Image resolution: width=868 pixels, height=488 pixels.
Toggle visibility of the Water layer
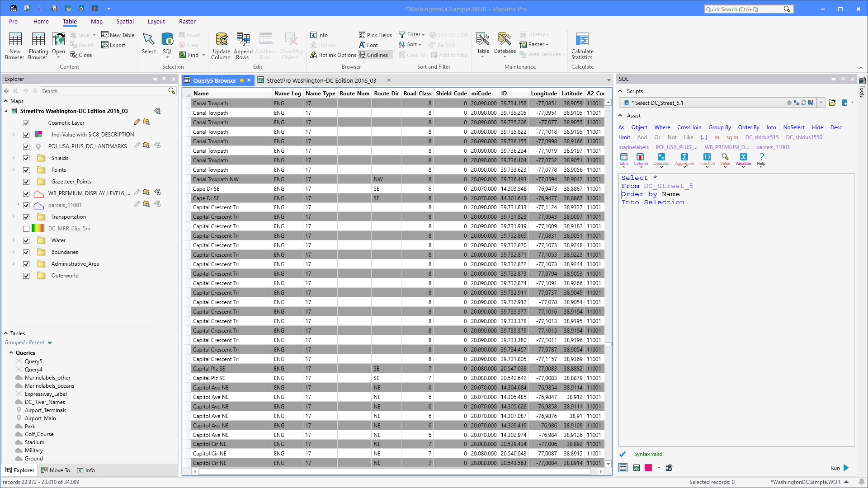click(26, 240)
